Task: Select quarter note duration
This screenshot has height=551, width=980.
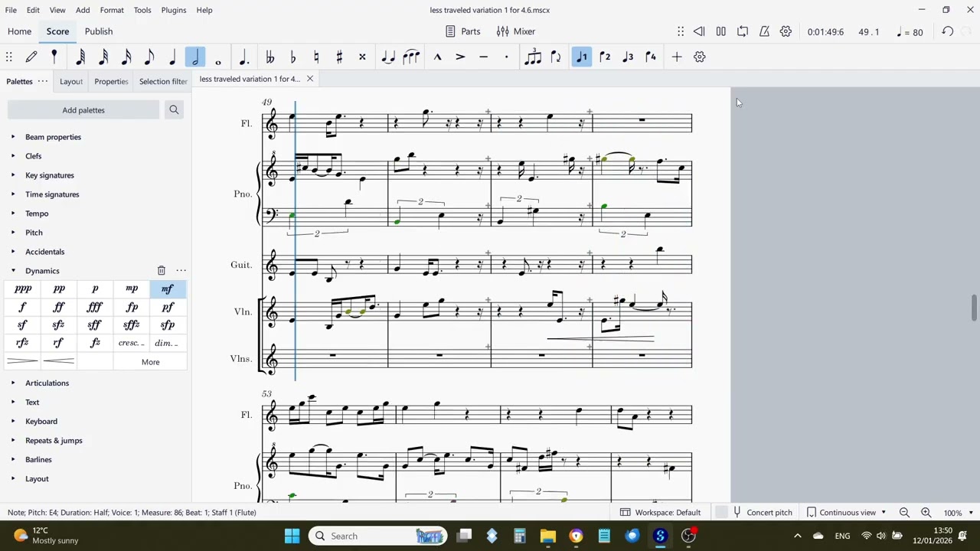Action: (172, 57)
